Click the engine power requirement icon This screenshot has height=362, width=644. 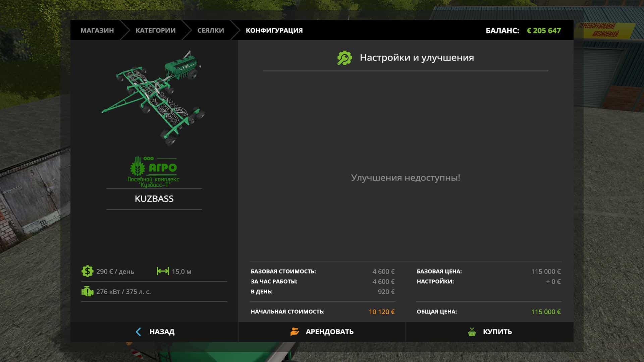click(x=87, y=291)
